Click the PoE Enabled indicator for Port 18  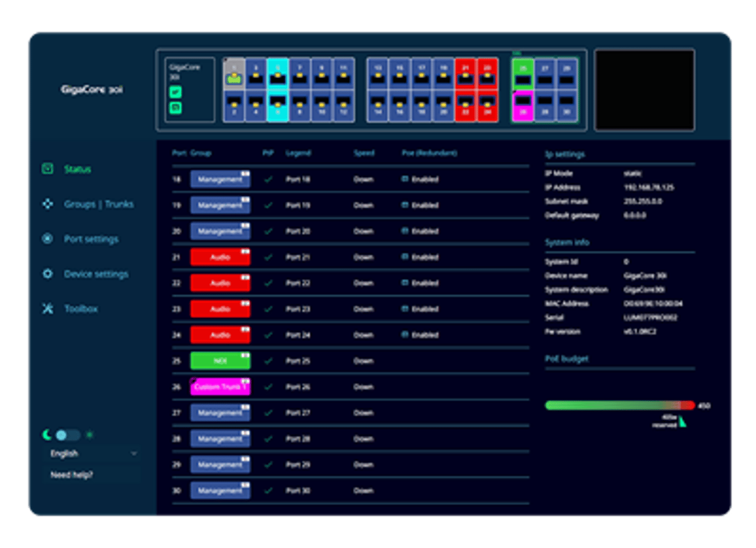(x=420, y=179)
